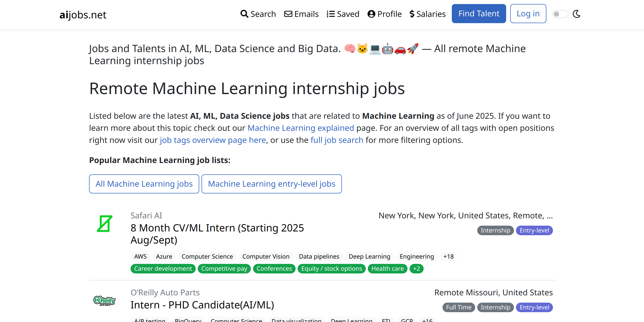Click the Engineering skill tag
Image resolution: width=644 pixels, height=322 pixels.
(417, 257)
